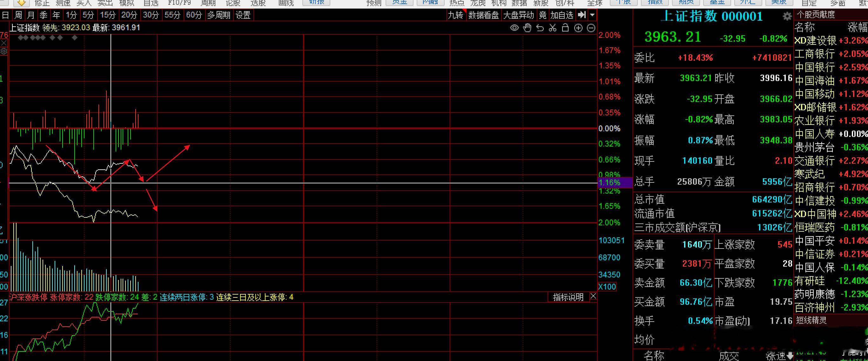Open 大盘异动 panel

pos(519,15)
